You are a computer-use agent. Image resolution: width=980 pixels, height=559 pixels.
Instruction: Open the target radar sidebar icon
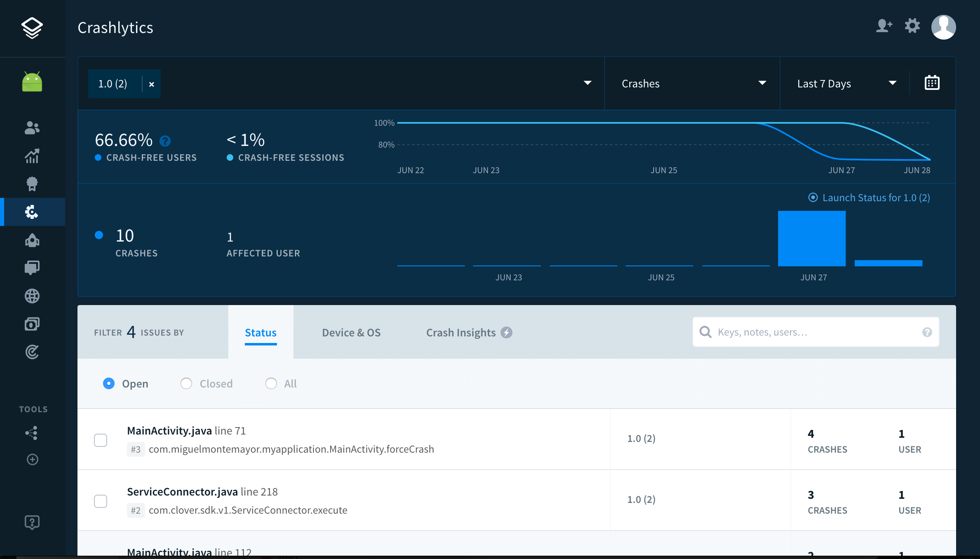[32, 352]
